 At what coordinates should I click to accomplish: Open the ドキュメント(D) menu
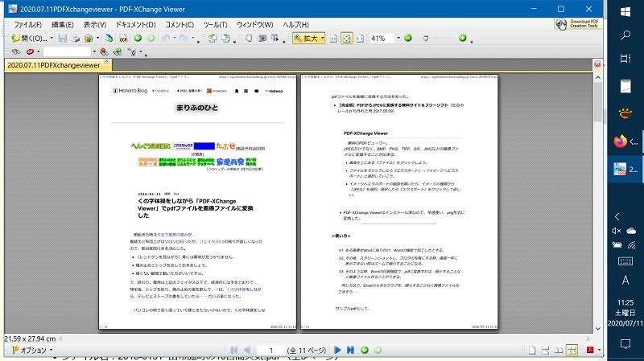pyautogui.click(x=135, y=25)
